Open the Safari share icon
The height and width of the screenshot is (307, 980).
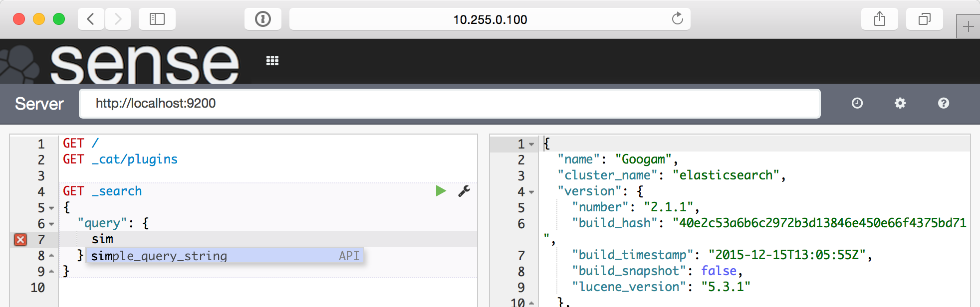879,19
